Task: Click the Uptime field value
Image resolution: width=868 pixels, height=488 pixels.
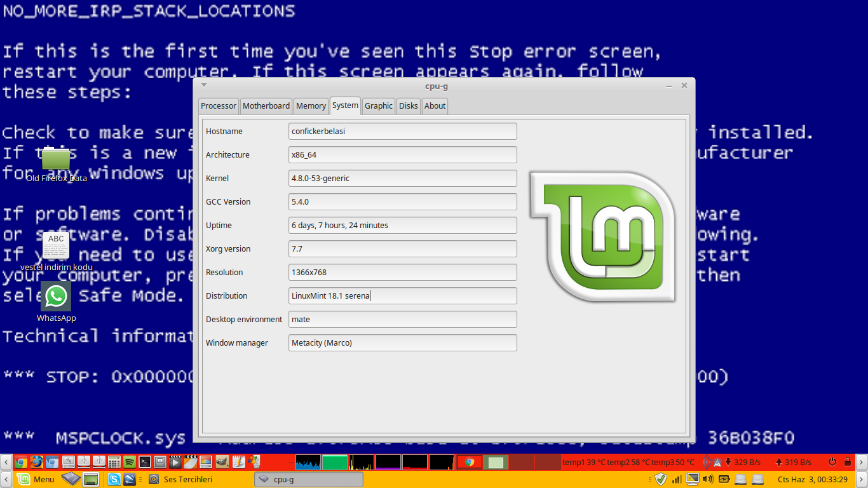Action: click(x=403, y=225)
